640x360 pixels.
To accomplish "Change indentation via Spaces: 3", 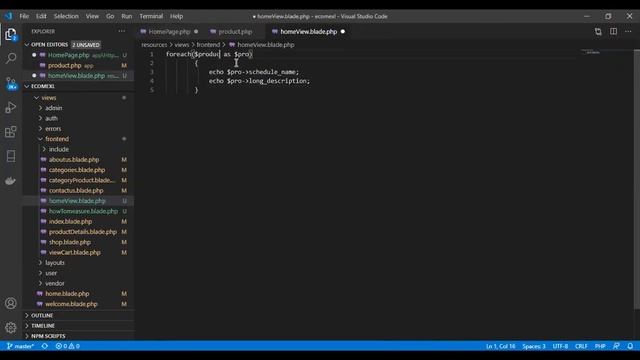I will pyautogui.click(x=534, y=346).
